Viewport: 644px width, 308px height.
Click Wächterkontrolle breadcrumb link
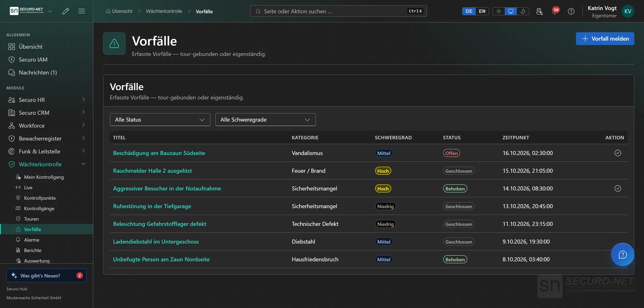[164, 11]
